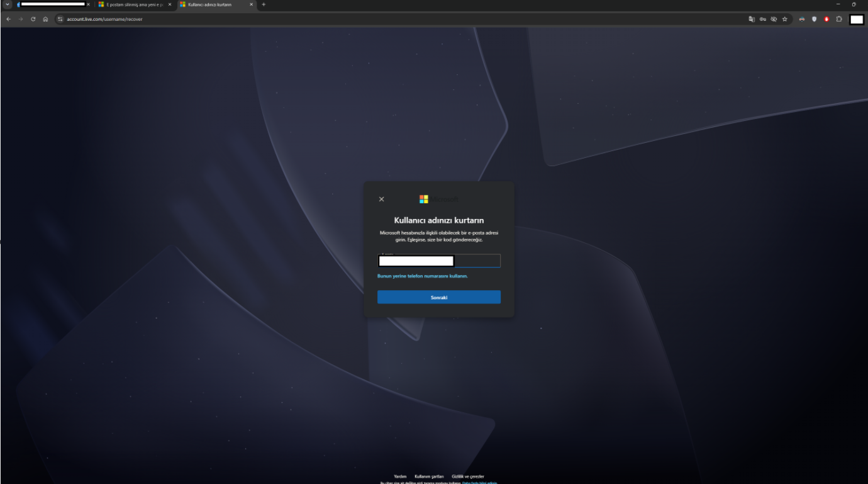Focus the e-mail address input field
Image resolution: width=868 pixels, height=484 pixels.
click(439, 261)
